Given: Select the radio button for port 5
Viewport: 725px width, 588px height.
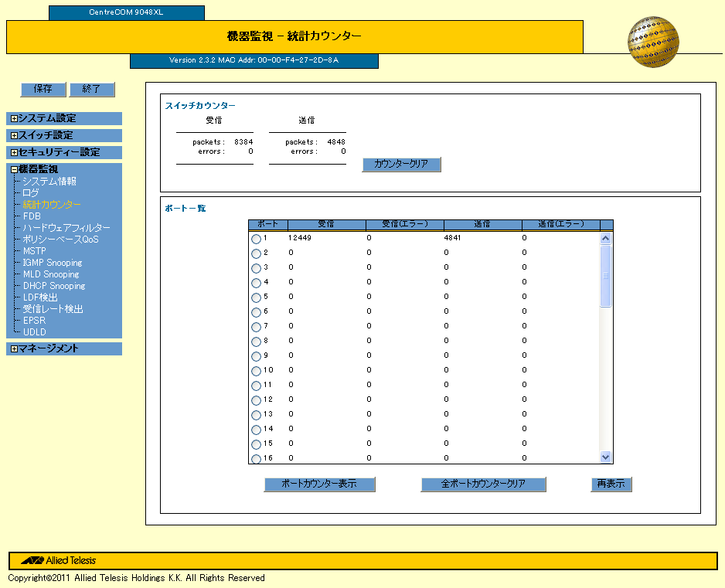Looking at the screenshot, I should [257, 297].
